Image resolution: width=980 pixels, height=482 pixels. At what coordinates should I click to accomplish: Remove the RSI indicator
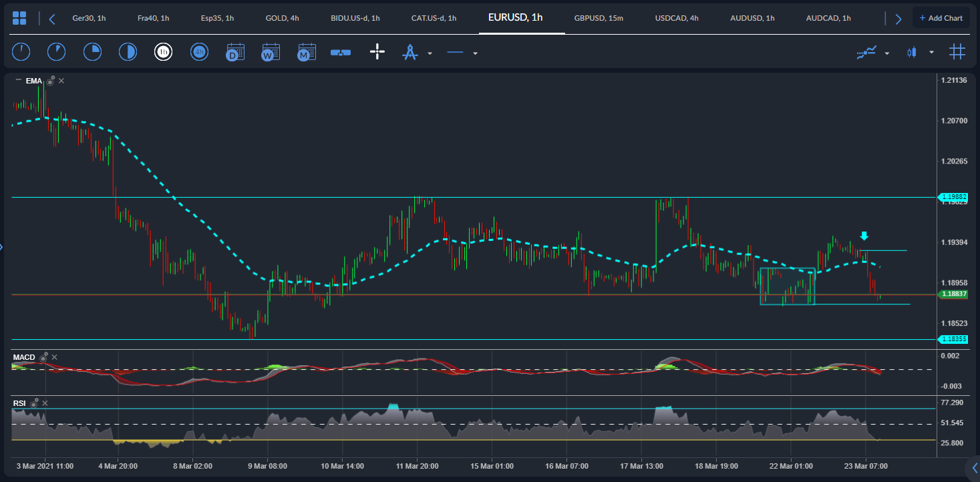(x=43, y=403)
